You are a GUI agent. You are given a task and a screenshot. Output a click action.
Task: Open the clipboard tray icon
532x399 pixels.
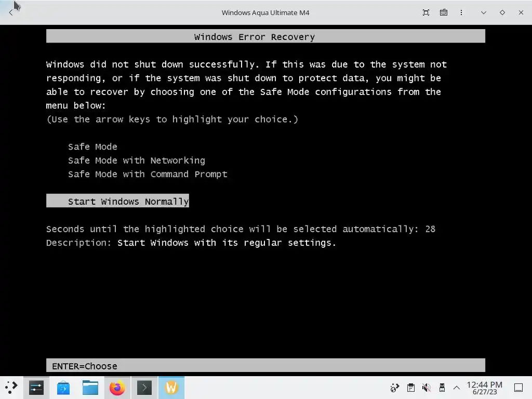pos(410,388)
